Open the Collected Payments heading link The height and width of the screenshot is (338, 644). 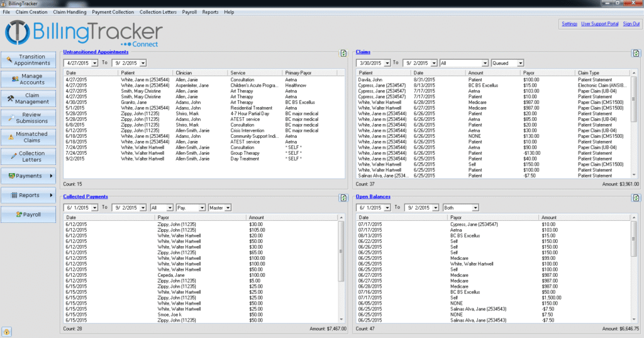coord(86,196)
